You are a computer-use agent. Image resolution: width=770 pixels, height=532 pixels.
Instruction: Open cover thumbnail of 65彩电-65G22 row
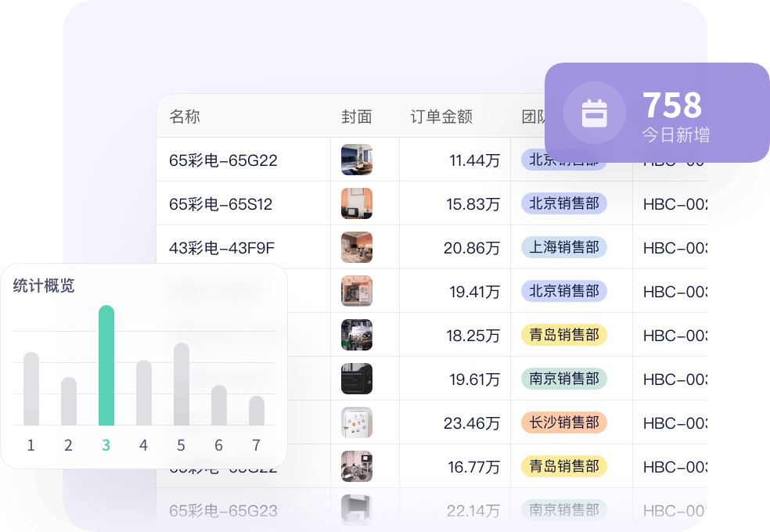coord(357,160)
